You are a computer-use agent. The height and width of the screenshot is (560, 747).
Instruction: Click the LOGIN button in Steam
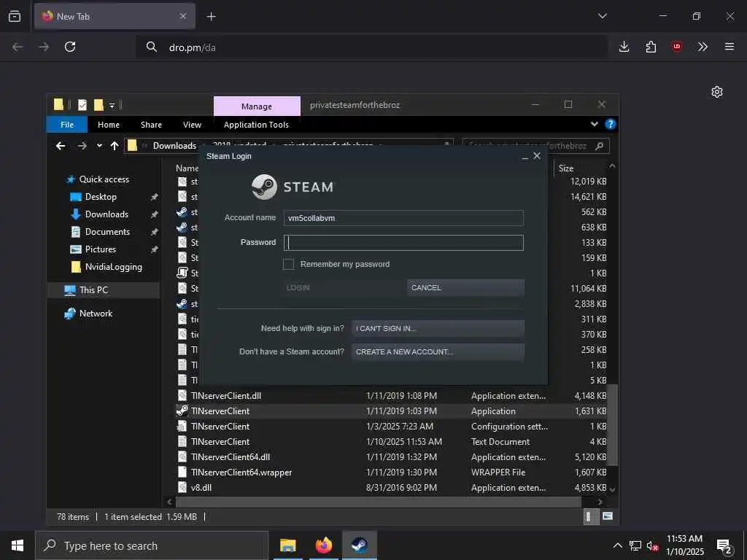tap(341, 287)
